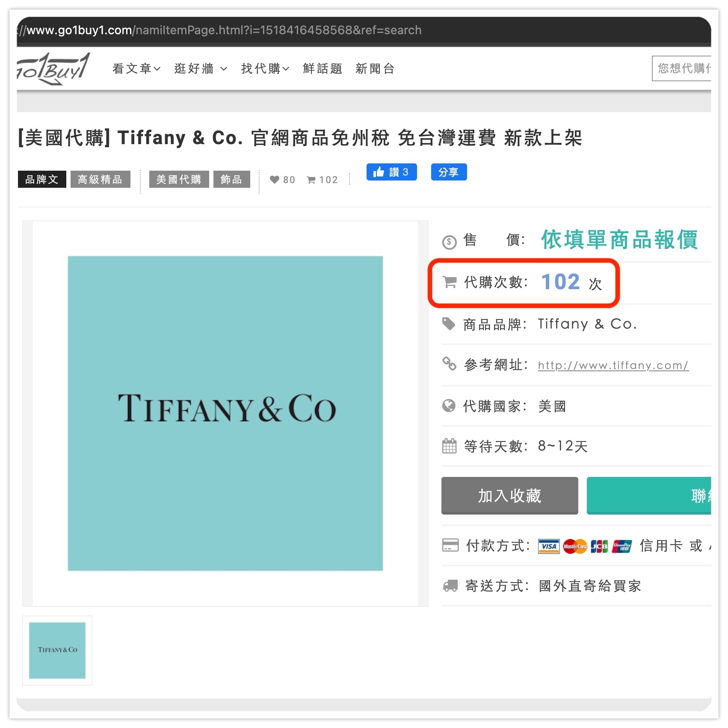
Task: Expand the 逛好牆 dropdown menu
Action: point(201,68)
